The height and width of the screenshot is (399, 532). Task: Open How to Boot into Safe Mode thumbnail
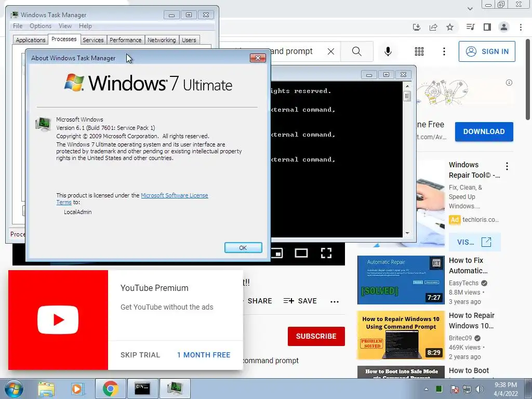tap(401, 372)
